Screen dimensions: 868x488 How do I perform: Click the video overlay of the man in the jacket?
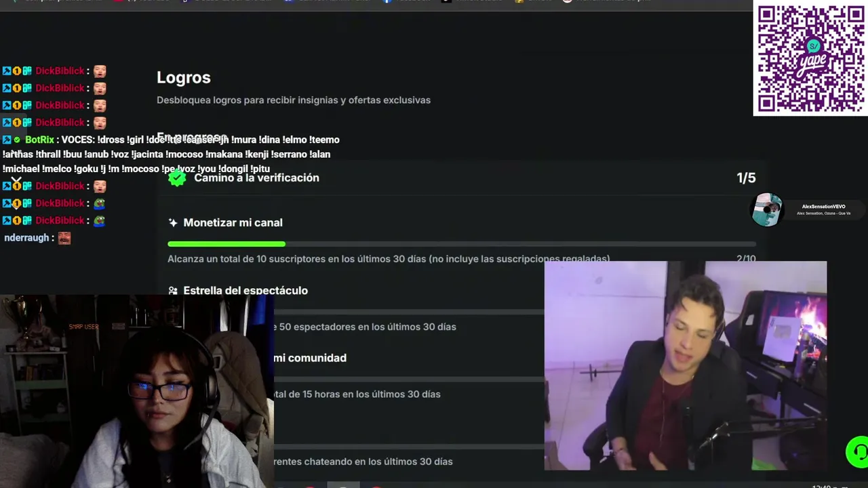click(686, 365)
